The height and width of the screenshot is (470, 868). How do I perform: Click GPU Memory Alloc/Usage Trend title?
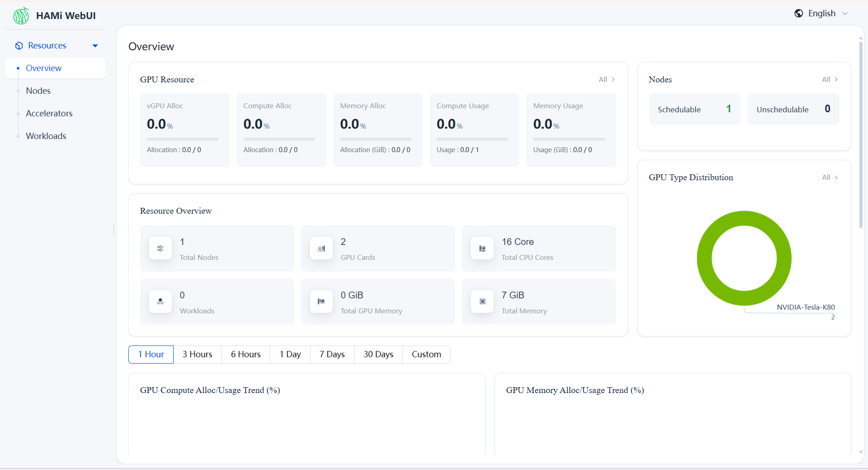click(x=575, y=390)
